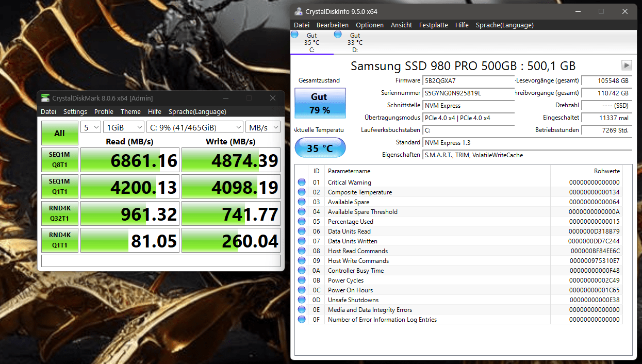Click the CrystalDiskInfo title bar app icon
This screenshot has width=642, height=364.
(x=299, y=11)
